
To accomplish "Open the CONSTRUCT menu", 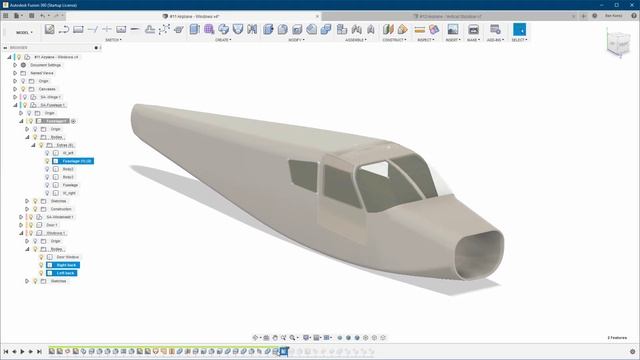I will click(394, 40).
